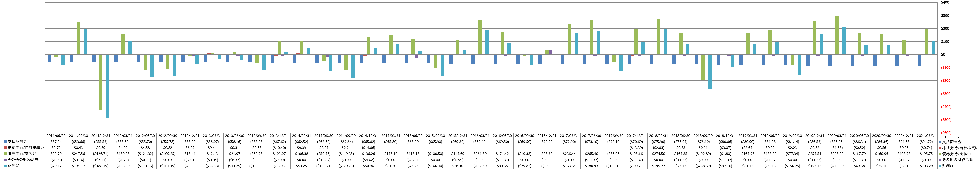
Task: Click the 財務CF light-blue swatch in left legend
Action: (x=5, y=166)
